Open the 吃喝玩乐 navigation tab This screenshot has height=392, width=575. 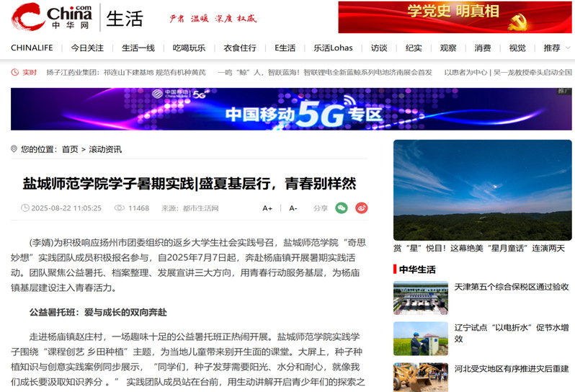point(189,48)
